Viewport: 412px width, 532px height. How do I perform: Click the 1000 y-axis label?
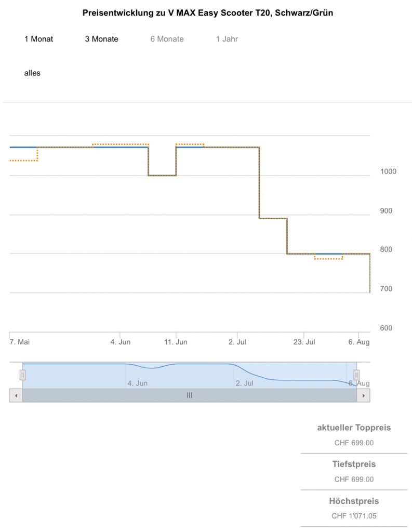tap(388, 171)
